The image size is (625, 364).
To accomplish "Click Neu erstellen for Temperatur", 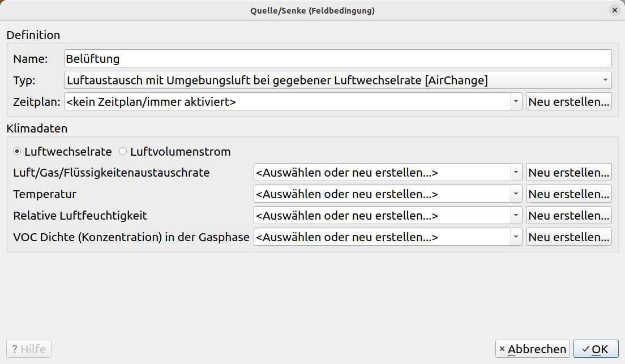I will point(569,194).
